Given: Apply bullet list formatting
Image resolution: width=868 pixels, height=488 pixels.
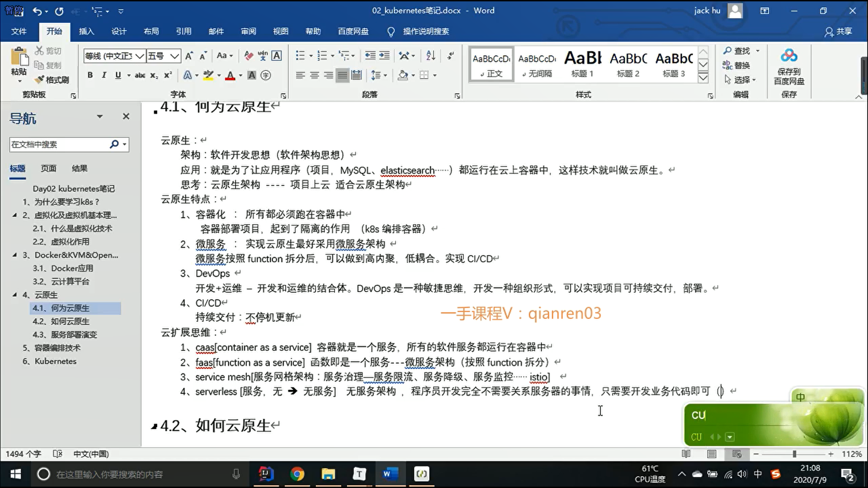Looking at the screenshot, I should (x=300, y=56).
